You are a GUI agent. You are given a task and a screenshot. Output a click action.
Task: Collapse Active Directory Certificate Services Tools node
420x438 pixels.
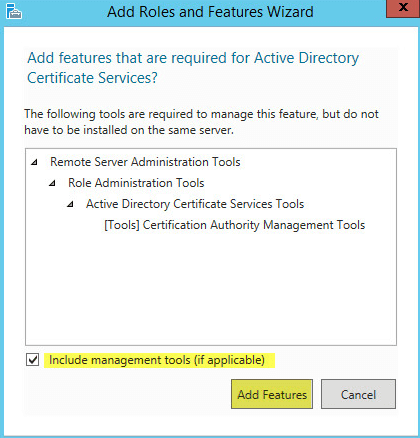[70, 204]
